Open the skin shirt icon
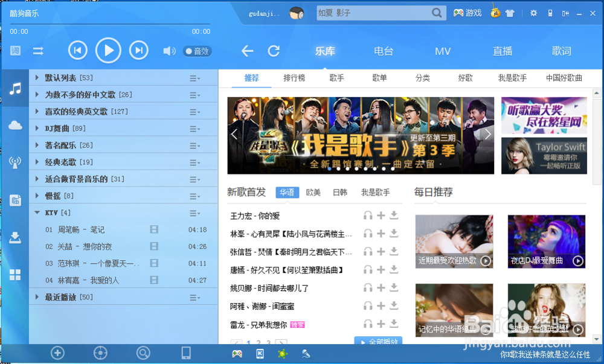 (x=510, y=13)
